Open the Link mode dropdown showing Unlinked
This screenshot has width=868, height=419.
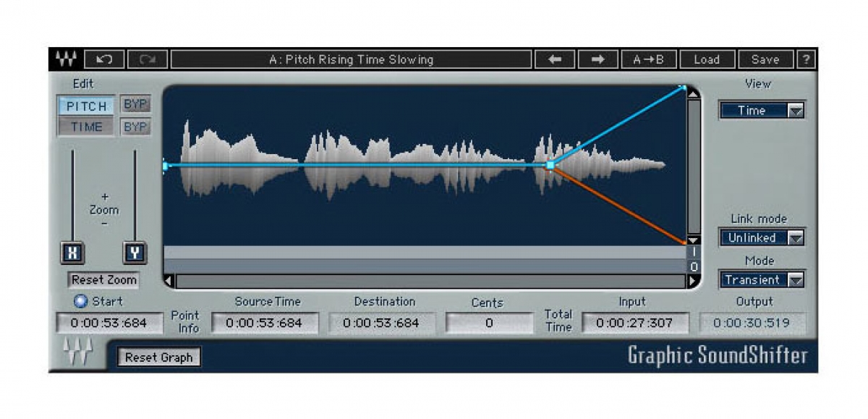point(762,237)
